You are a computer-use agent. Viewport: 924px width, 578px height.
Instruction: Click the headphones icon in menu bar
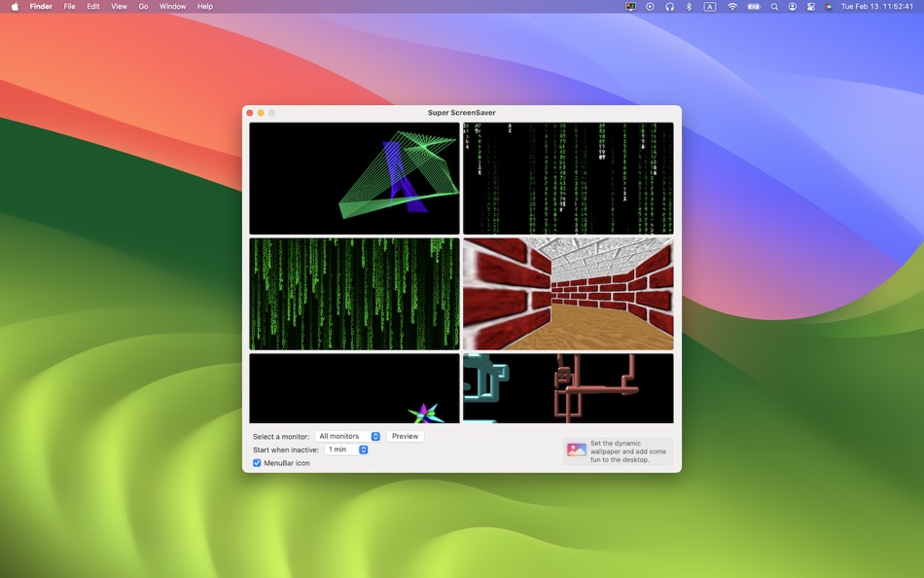(669, 7)
